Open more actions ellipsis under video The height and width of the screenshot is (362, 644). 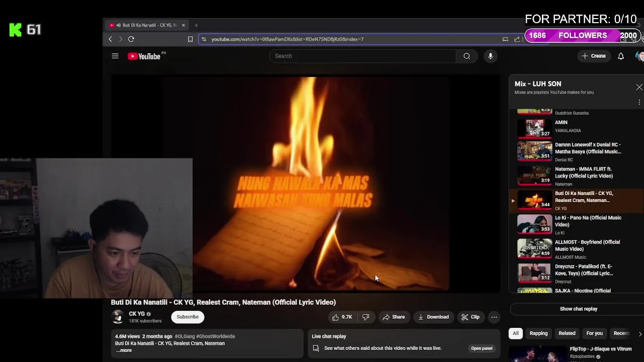tap(494, 317)
